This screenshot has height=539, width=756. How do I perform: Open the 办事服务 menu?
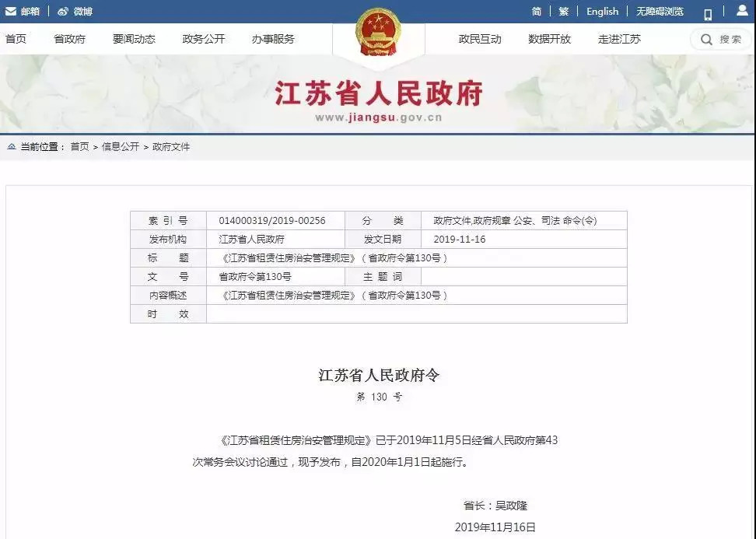(x=273, y=39)
